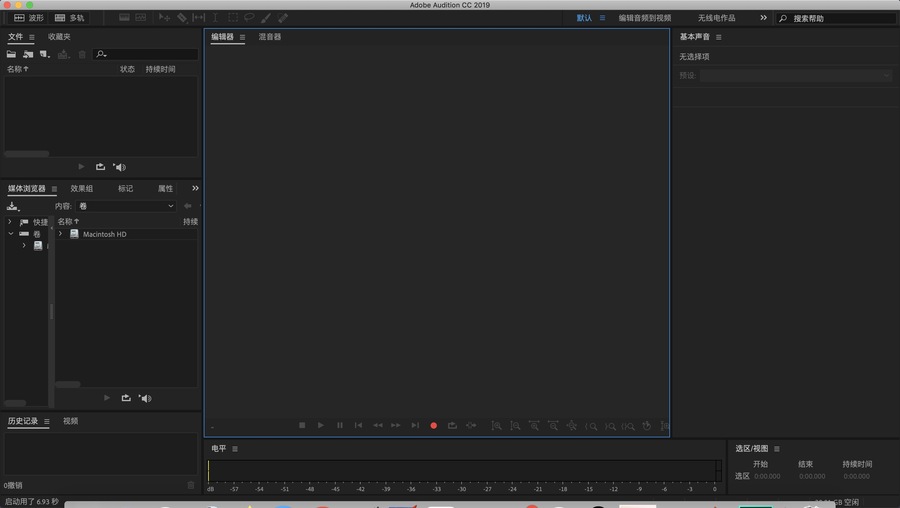Select the Marquee Selection tool
Screen dimensions: 900x508
coord(232,18)
